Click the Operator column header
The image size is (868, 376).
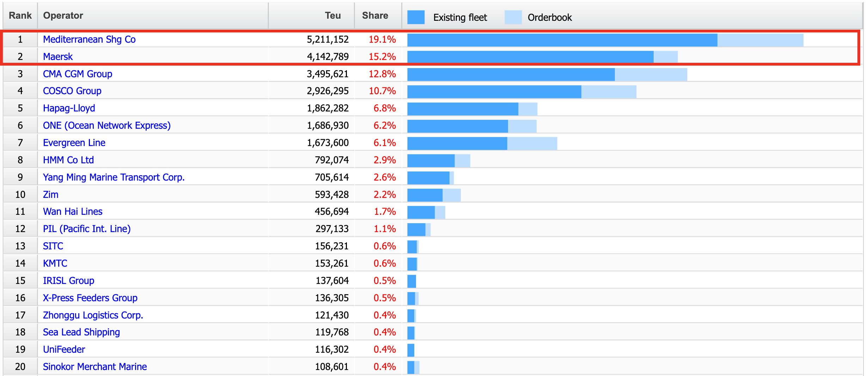[63, 16]
